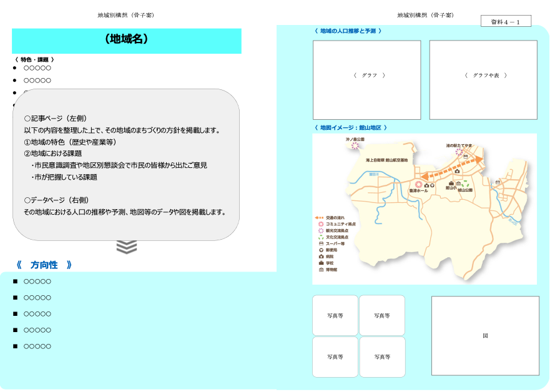This screenshot has width=550, height=392.
Task: Click the green icon beside 文化交流拠点 legend
Action: pos(321,237)
